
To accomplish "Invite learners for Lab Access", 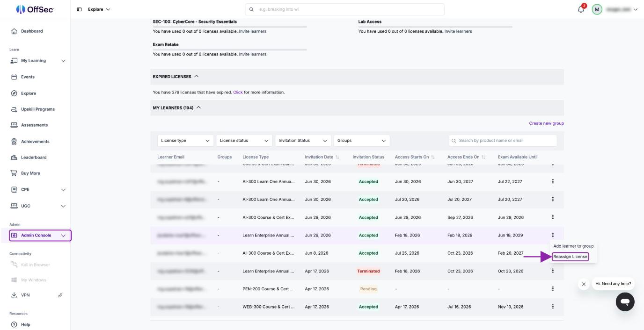I will pyautogui.click(x=458, y=31).
